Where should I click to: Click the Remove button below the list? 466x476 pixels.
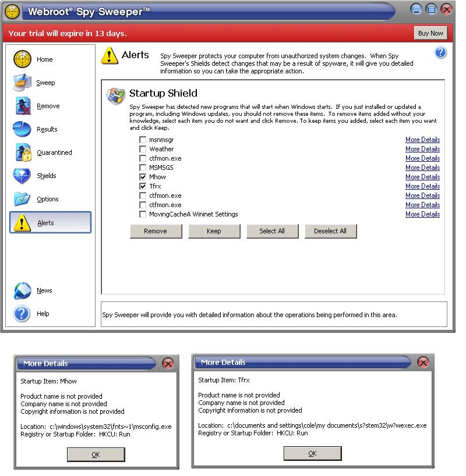pos(156,231)
